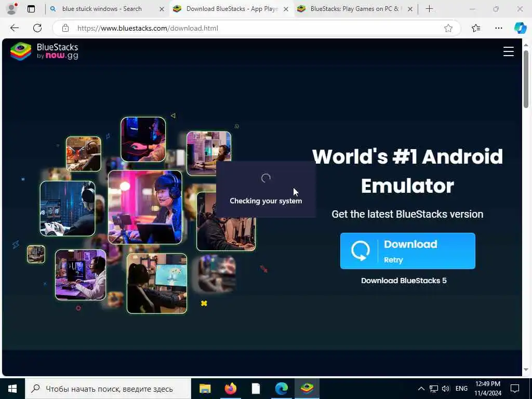The image size is (532, 399).
Task: Click the page scrollbar thumb
Action: click(x=526, y=79)
